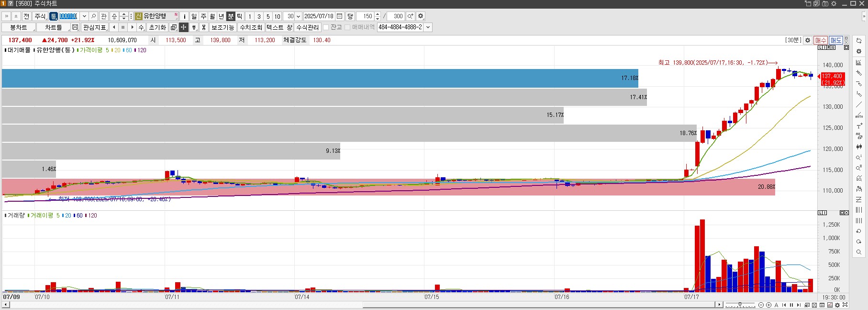Image resolution: width=868 pixels, height=310 pixels.
Task: Save chart layout via floppy icon next to 차트툴
Action: click(x=75, y=27)
